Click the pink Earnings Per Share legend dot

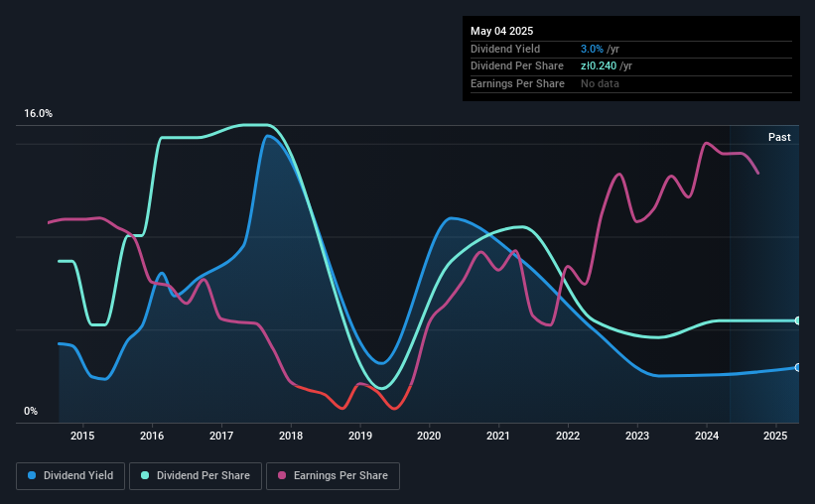point(282,475)
